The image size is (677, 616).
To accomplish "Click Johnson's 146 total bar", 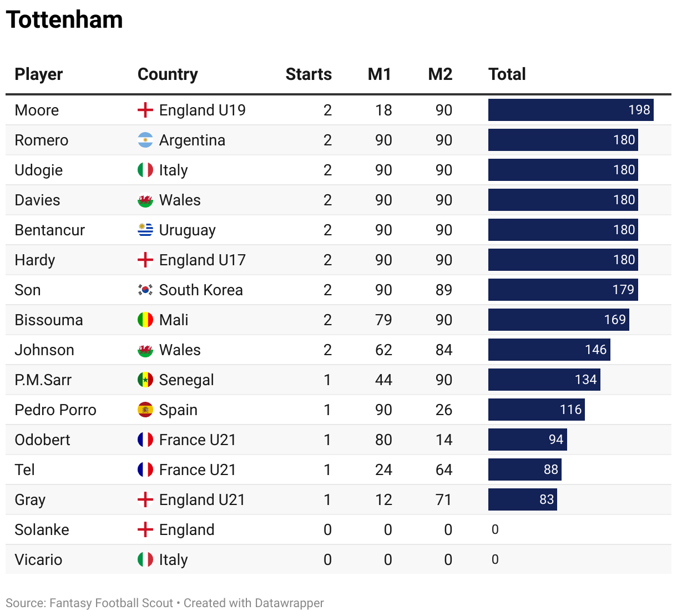I will coord(549,350).
